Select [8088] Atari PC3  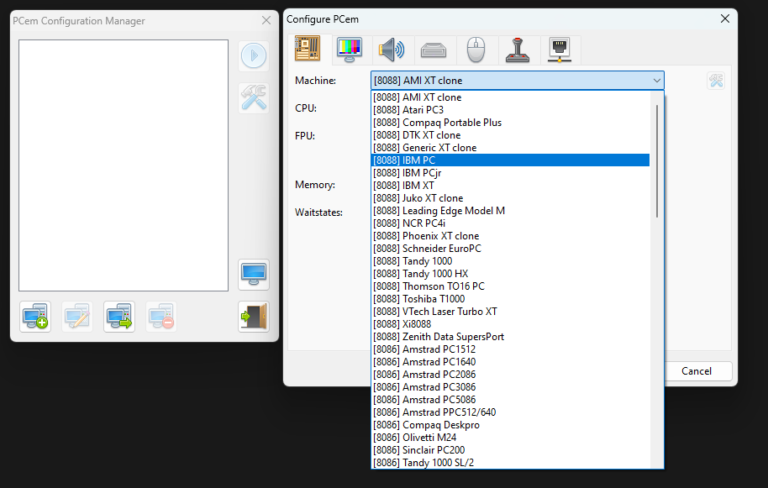pos(510,110)
